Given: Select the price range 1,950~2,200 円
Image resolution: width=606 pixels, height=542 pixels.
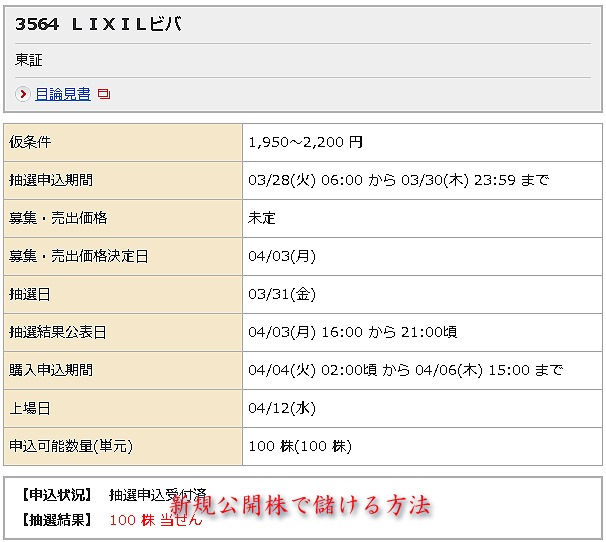Looking at the screenshot, I should pyautogui.click(x=305, y=142).
